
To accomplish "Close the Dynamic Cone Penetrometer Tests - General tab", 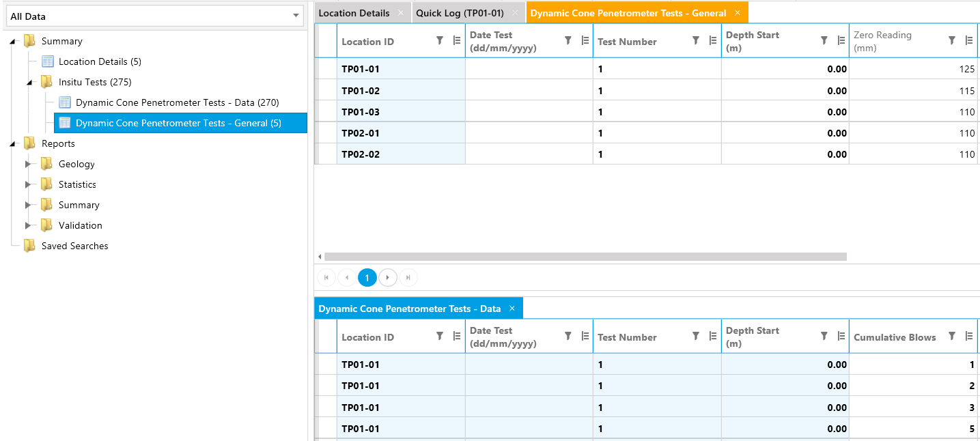I will point(736,12).
